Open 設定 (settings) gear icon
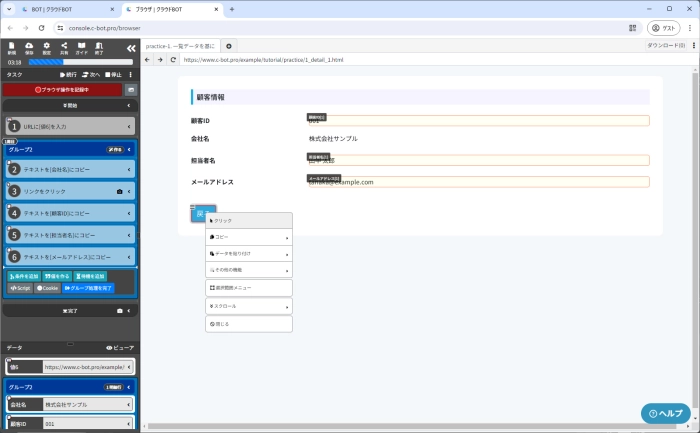Image resolution: width=700 pixels, height=433 pixels. point(47,47)
